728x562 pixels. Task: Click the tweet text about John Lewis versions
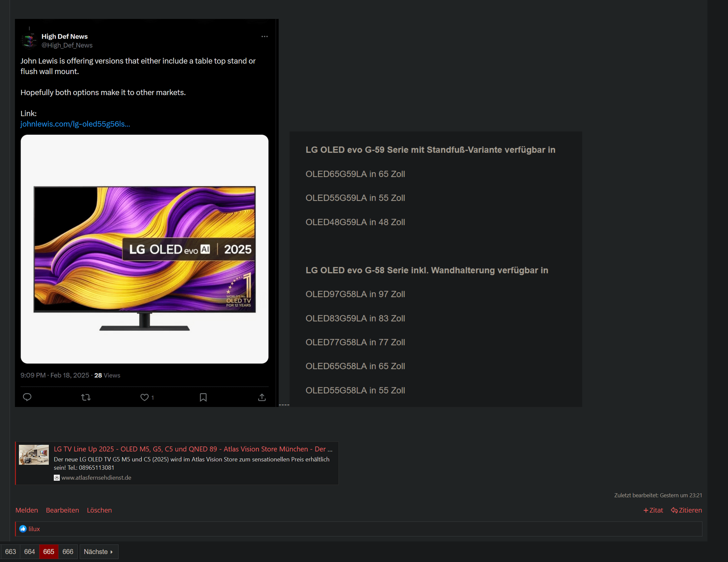coord(138,66)
